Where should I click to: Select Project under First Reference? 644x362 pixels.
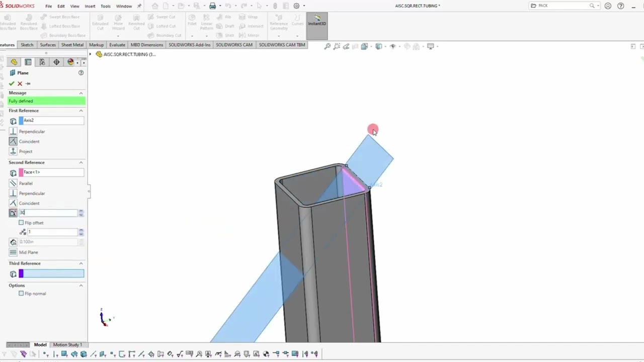(13, 151)
